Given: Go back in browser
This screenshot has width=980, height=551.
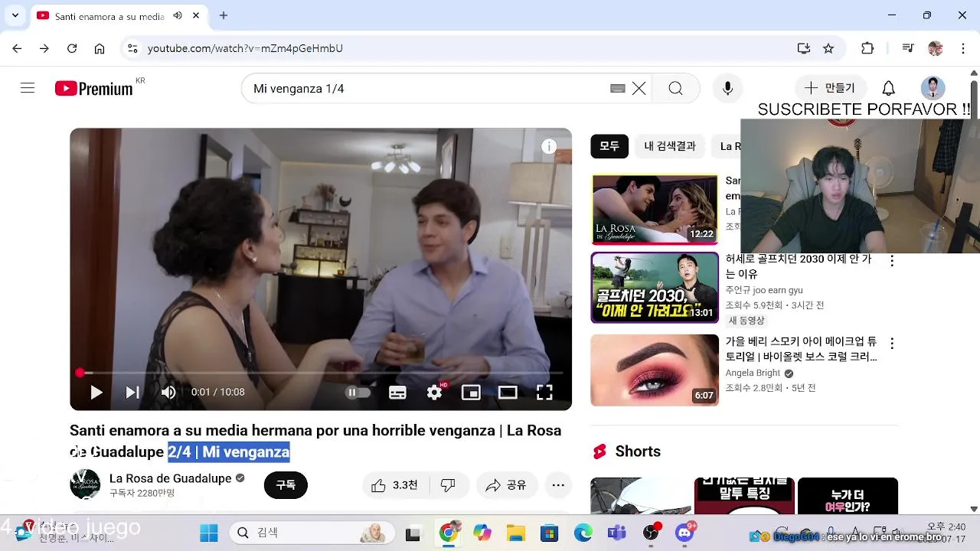Looking at the screenshot, I should point(17,48).
